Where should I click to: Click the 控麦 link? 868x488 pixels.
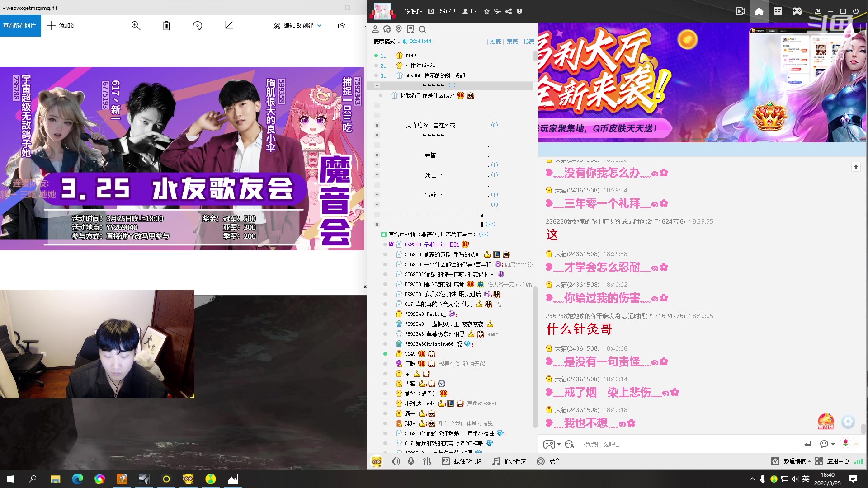495,41
